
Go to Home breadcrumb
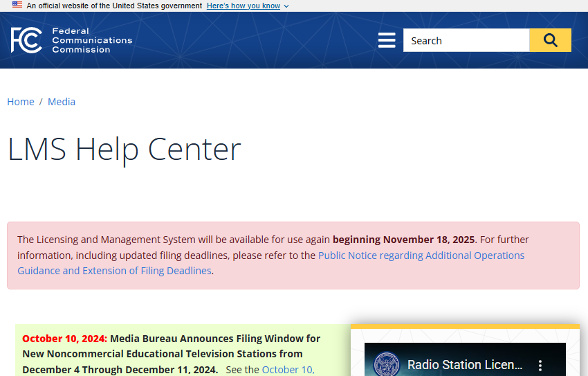21,102
